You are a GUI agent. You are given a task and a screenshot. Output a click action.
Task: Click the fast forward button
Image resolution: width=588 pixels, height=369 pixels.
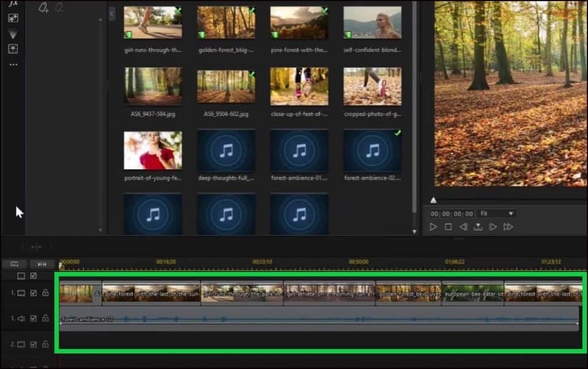pos(508,227)
